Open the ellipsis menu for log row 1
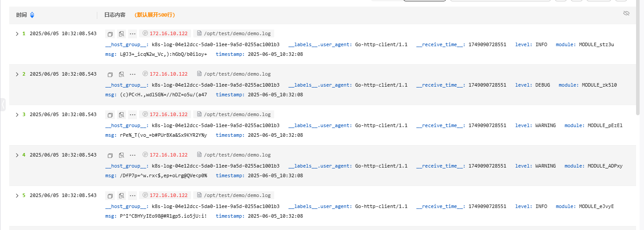Screen dimensions: 644x230 132,34
